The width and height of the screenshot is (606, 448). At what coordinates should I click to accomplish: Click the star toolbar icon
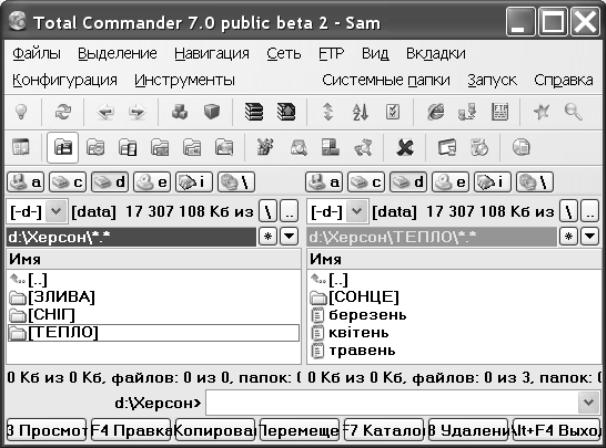[x=541, y=112]
